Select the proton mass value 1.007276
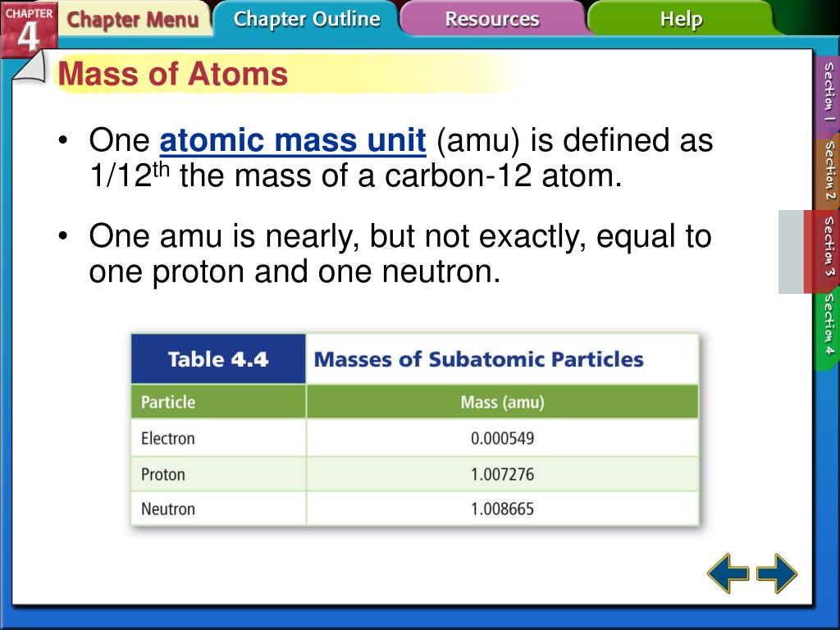The image size is (840, 630). click(503, 474)
